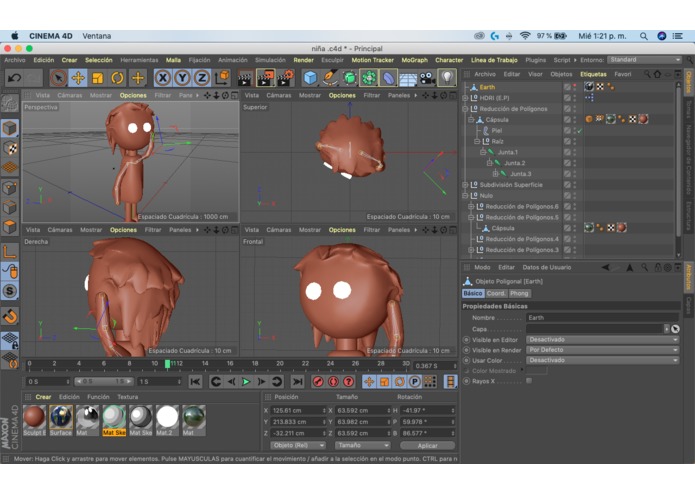Click the green playhead on the timeline
The width and height of the screenshot is (695, 494).
click(x=168, y=364)
